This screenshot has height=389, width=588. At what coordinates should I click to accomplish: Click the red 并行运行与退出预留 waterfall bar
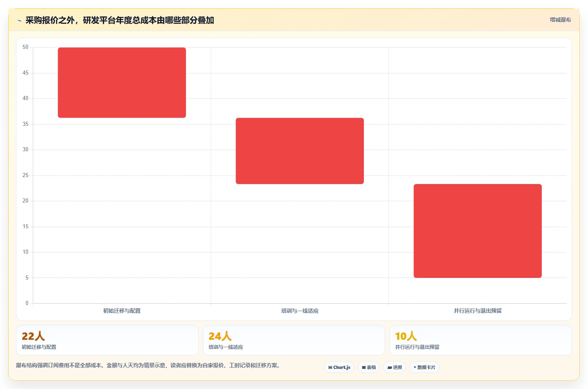[x=477, y=231]
